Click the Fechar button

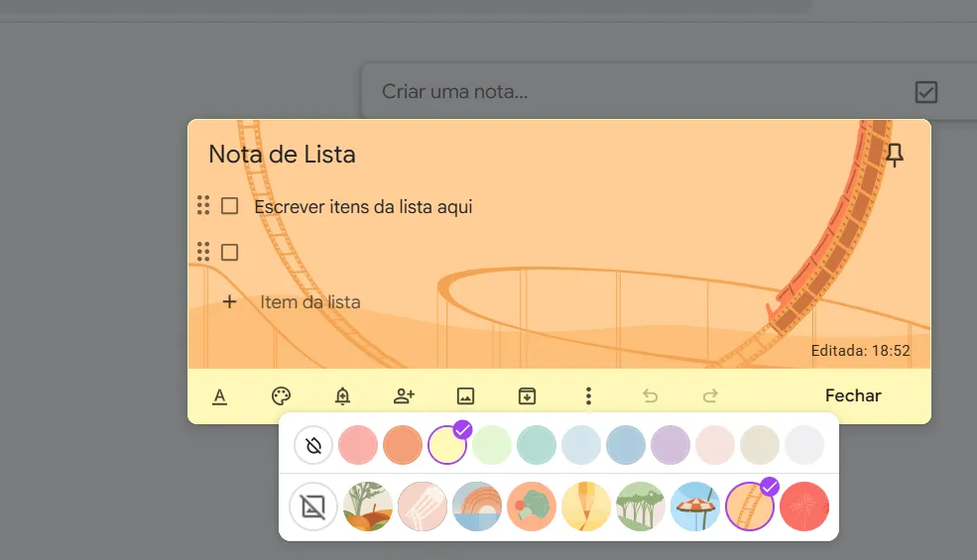(x=853, y=395)
